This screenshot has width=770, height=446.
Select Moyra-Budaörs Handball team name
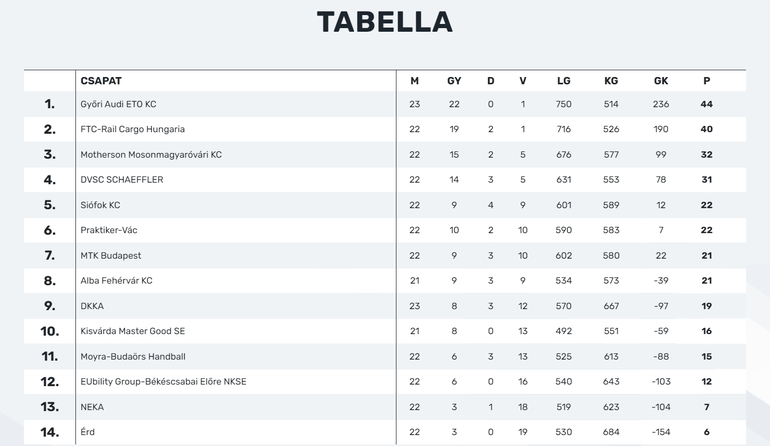click(x=133, y=357)
